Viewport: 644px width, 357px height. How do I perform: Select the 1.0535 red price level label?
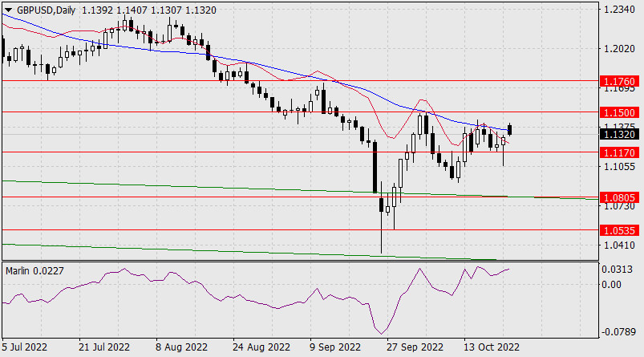pyautogui.click(x=619, y=230)
